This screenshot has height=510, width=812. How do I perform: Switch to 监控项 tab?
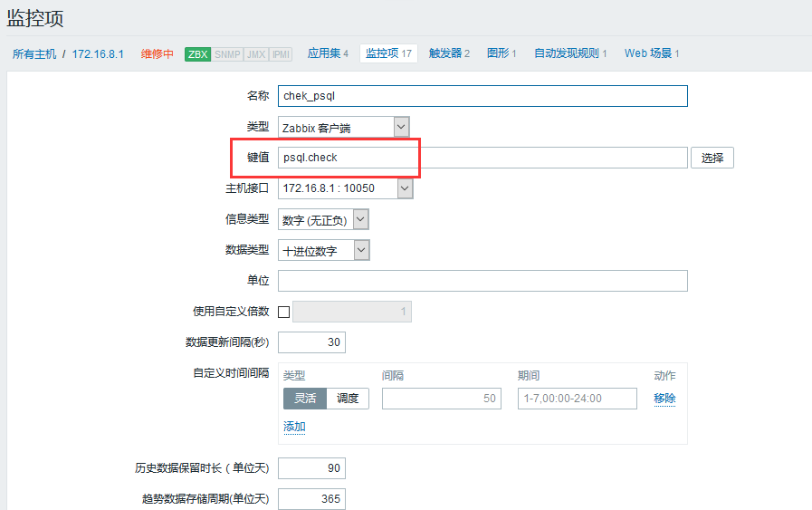tap(388, 53)
